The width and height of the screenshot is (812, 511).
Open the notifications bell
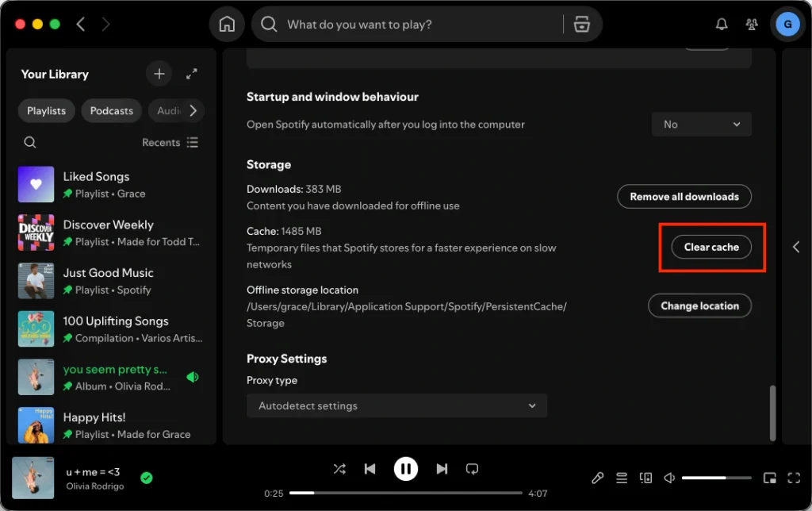722,25
